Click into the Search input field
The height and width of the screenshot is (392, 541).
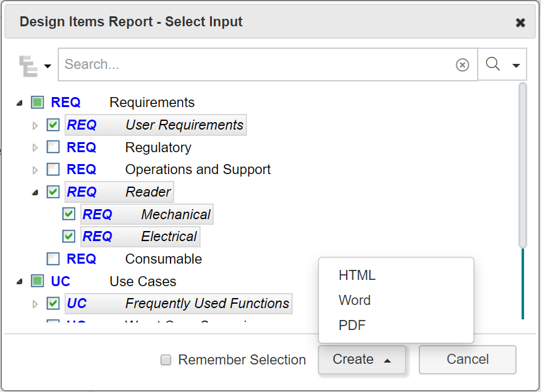pos(268,65)
